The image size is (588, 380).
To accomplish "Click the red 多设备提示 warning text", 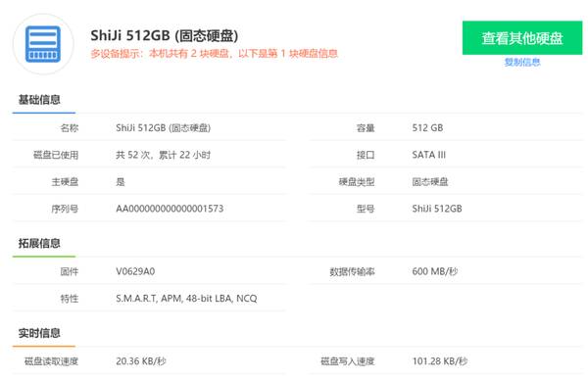I will click(214, 54).
